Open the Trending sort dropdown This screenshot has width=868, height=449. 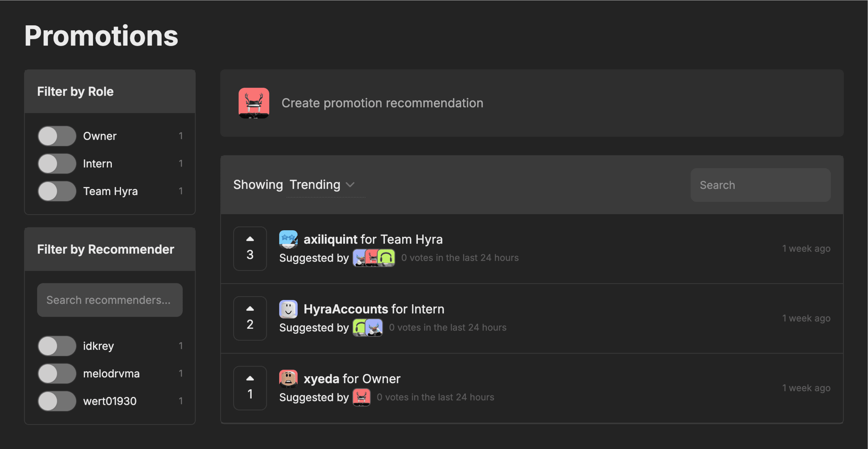[x=322, y=185]
